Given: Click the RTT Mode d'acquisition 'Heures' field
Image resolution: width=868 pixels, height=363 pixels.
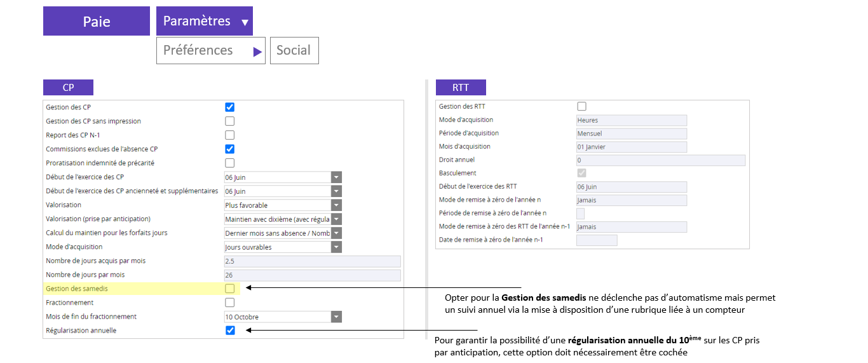Looking at the screenshot, I should click(632, 120).
